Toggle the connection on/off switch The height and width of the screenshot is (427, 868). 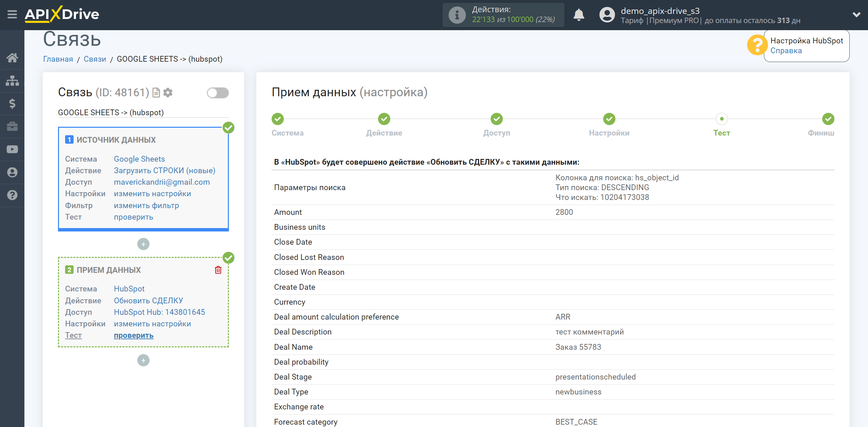point(218,93)
